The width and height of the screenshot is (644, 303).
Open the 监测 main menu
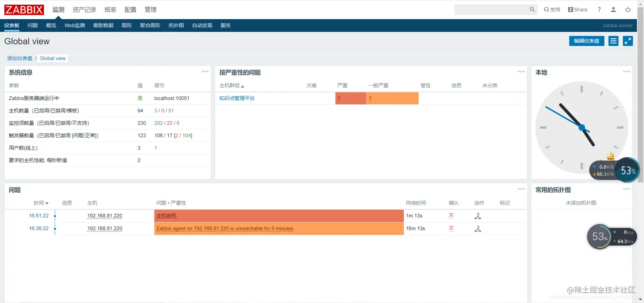point(58,9)
